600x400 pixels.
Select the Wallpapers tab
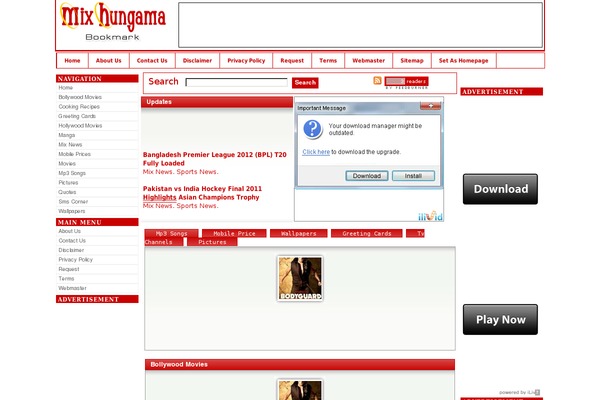(298, 233)
